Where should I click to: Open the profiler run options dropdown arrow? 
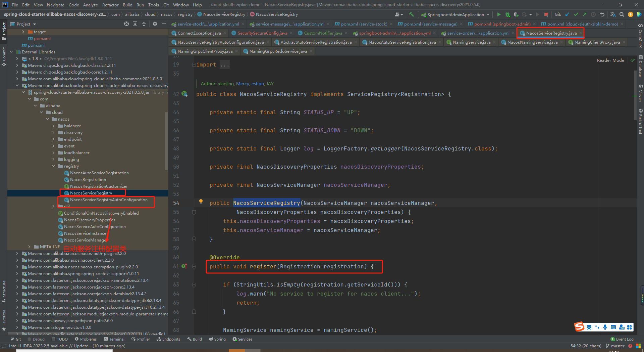[531, 14]
